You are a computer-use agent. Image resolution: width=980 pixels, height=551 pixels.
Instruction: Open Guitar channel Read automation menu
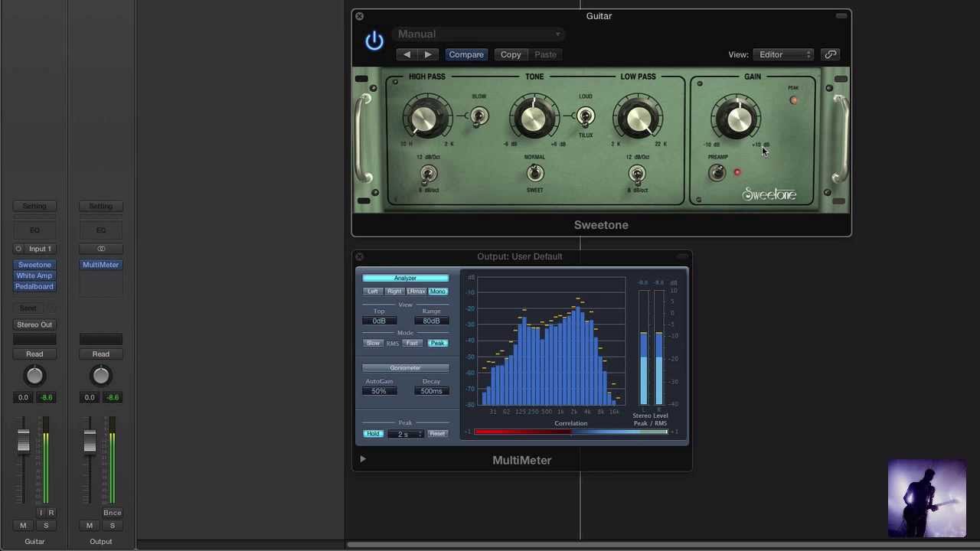(34, 354)
